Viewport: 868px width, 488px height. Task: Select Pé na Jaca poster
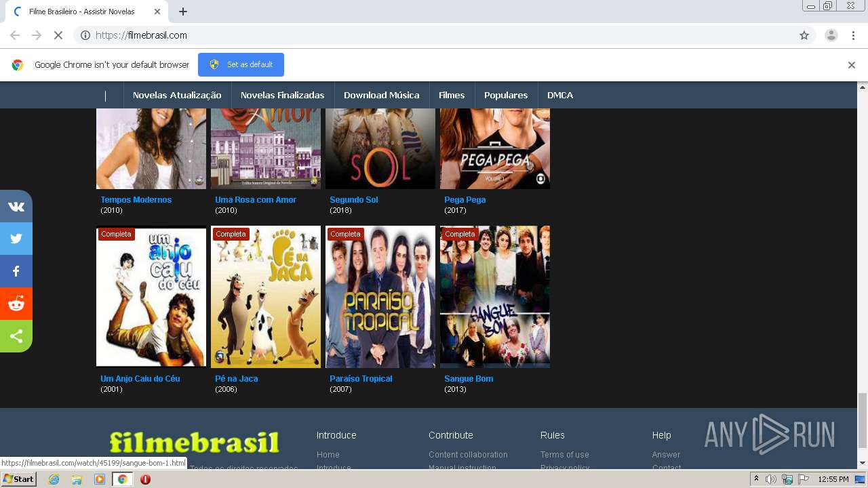(266, 297)
